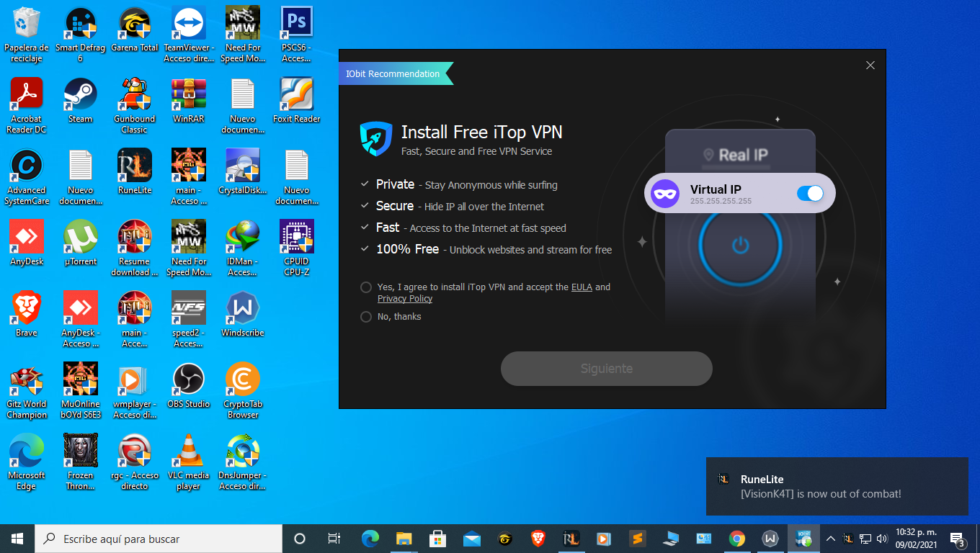Select the CryptoTab Browser icon
This screenshot has height=553, width=980.
[243, 391]
